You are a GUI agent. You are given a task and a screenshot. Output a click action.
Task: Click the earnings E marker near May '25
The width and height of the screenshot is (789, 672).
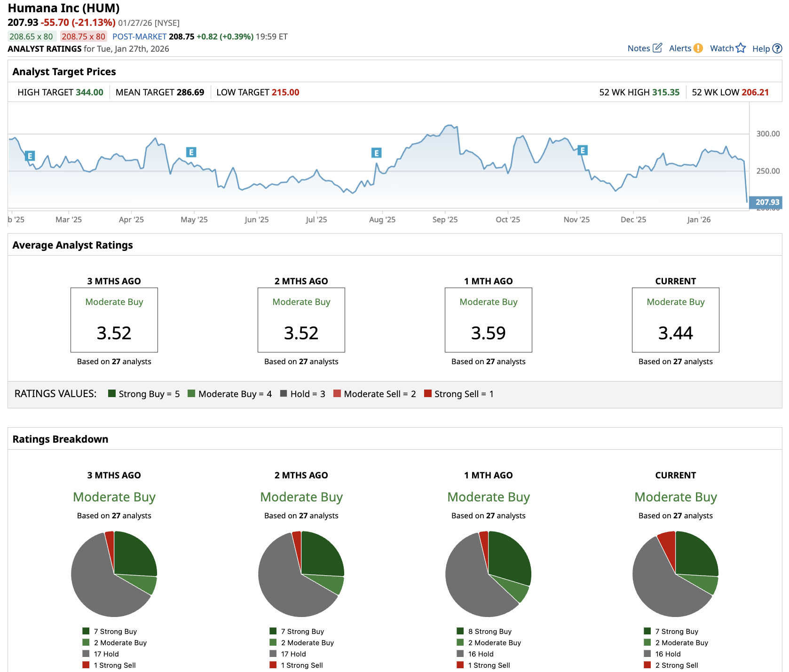[191, 152]
